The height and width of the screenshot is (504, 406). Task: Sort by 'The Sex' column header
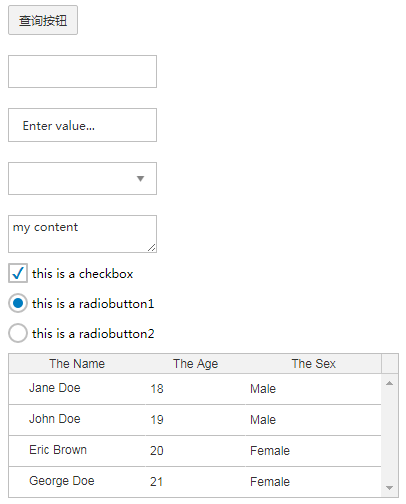(x=313, y=364)
